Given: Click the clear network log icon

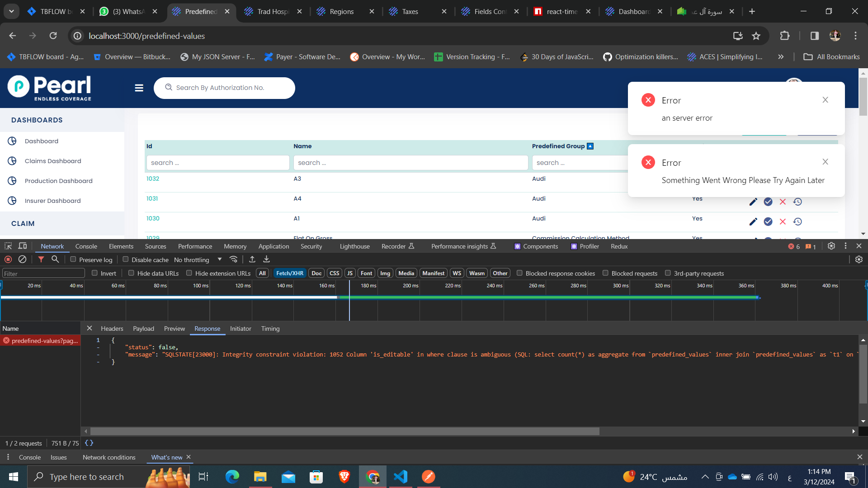Looking at the screenshot, I should click(x=22, y=259).
